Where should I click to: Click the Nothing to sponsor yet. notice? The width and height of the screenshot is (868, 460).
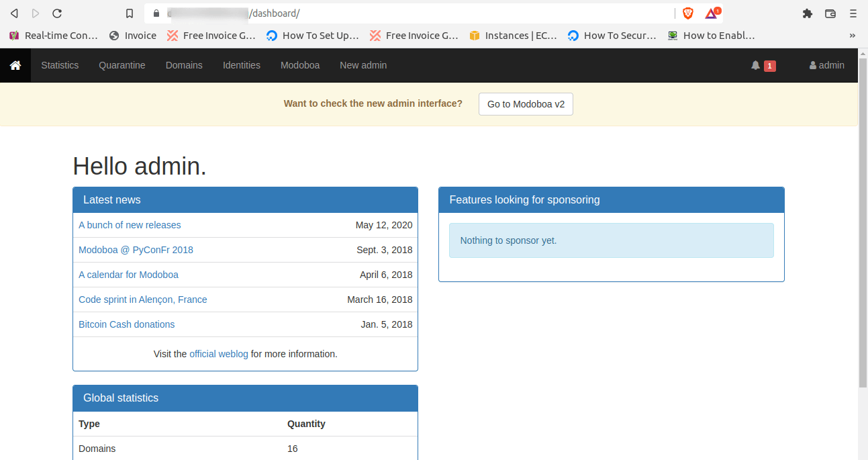611,240
